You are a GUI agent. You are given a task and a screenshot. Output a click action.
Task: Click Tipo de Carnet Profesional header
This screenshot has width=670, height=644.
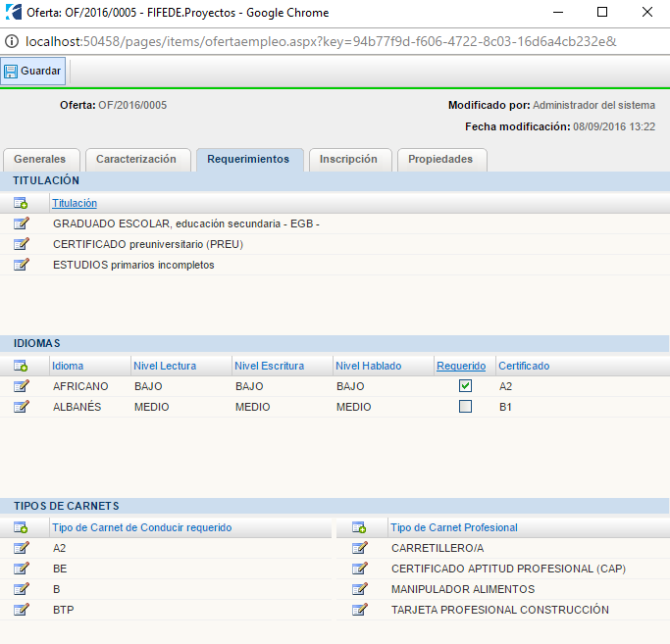coord(454,527)
